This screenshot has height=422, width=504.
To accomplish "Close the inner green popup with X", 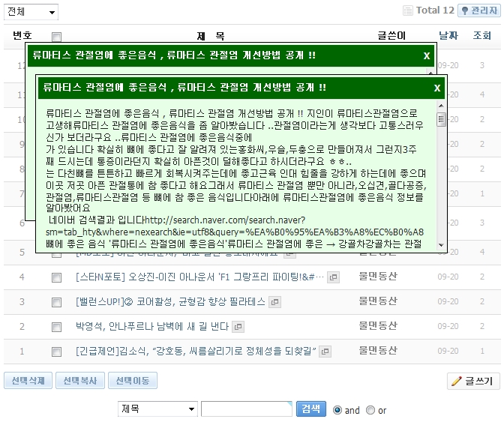I will tap(437, 88).
